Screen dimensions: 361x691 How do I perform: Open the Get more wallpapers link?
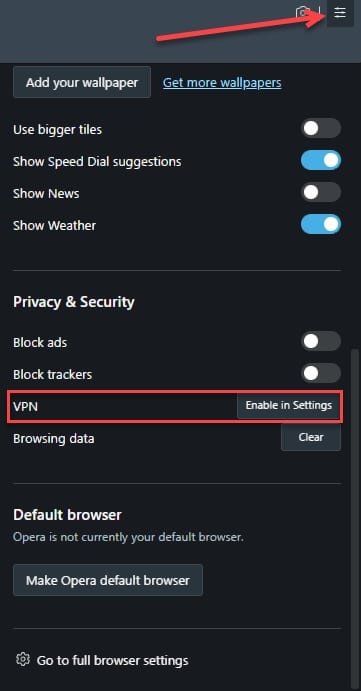click(222, 82)
